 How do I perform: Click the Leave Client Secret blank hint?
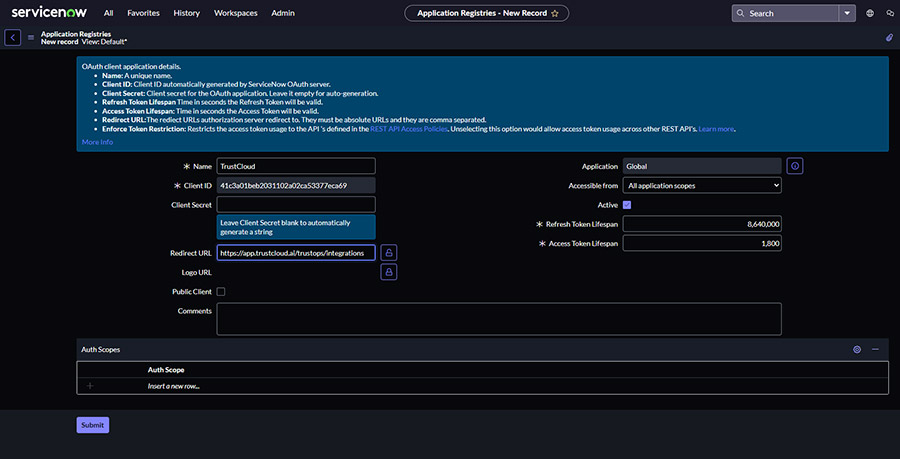296,227
